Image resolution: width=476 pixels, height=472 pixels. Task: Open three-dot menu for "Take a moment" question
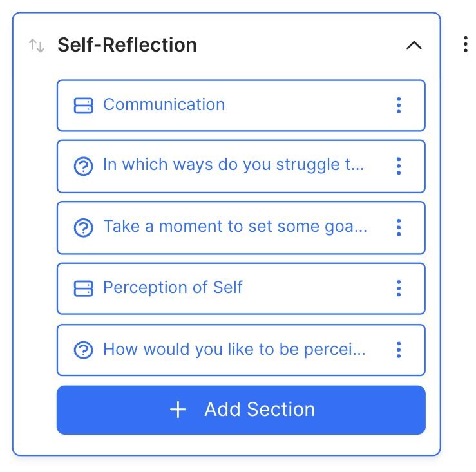point(399,228)
